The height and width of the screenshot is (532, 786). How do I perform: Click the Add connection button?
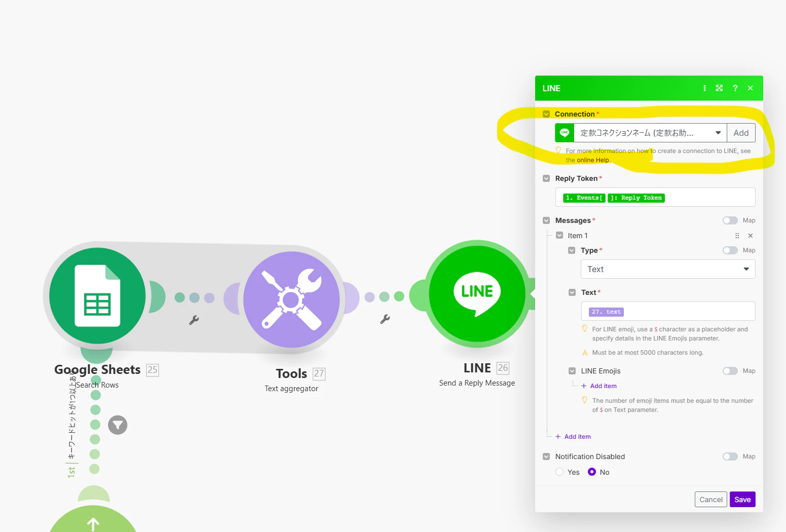coord(741,133)
